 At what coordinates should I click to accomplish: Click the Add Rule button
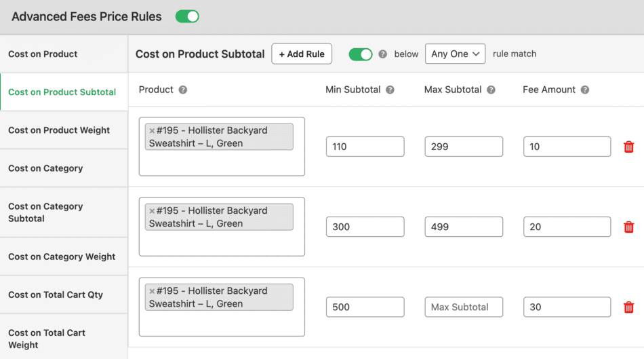coord(302,54)
